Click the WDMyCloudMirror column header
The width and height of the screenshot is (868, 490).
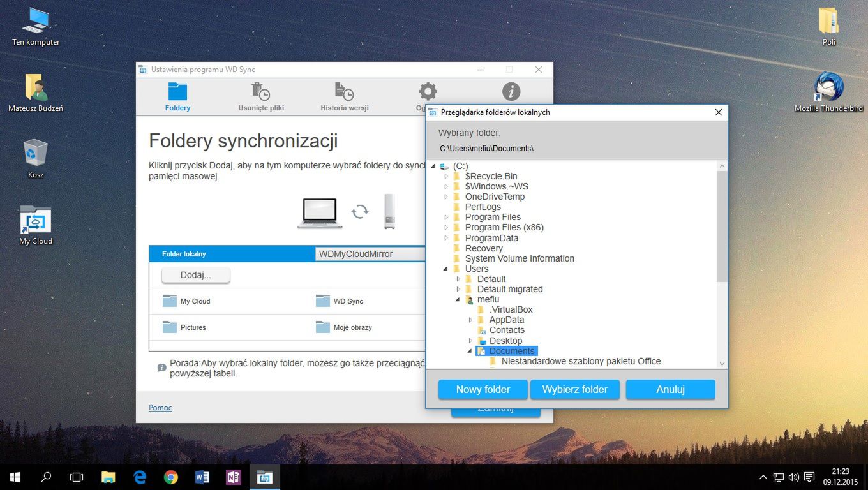click(371, 254)
